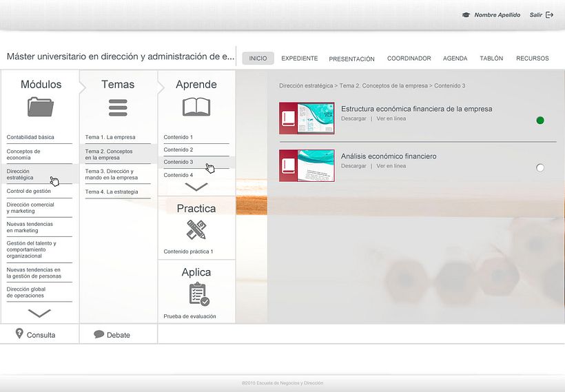
Task: View Estructura económica financiera online
Action: 391,118
